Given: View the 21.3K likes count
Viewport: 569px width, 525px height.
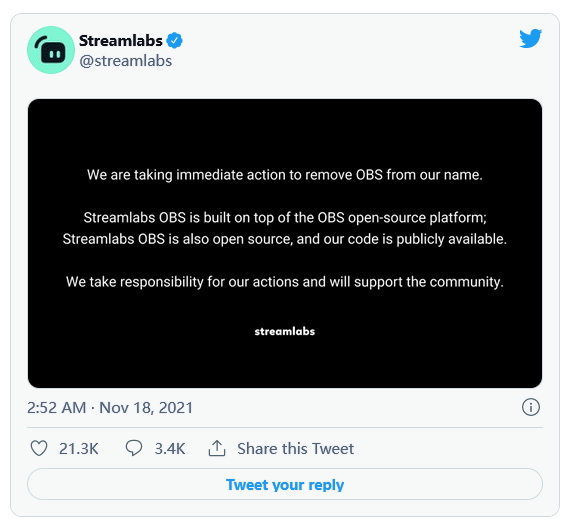Looking at the screenshot, I should point(78,449).
